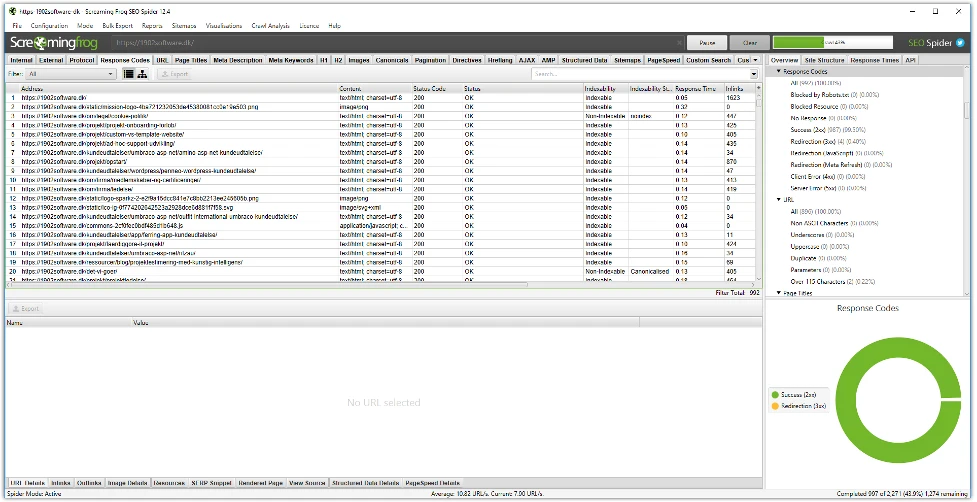The width and height of the screenshot is (977, 502).
Task: Switch to the Protocol tab
Action: coord(82,60)
